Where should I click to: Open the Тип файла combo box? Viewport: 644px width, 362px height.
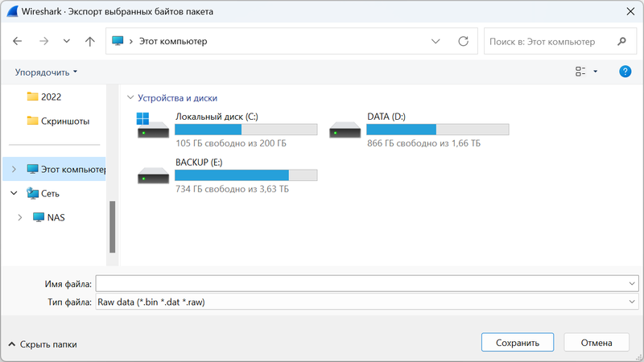(367, 302)
